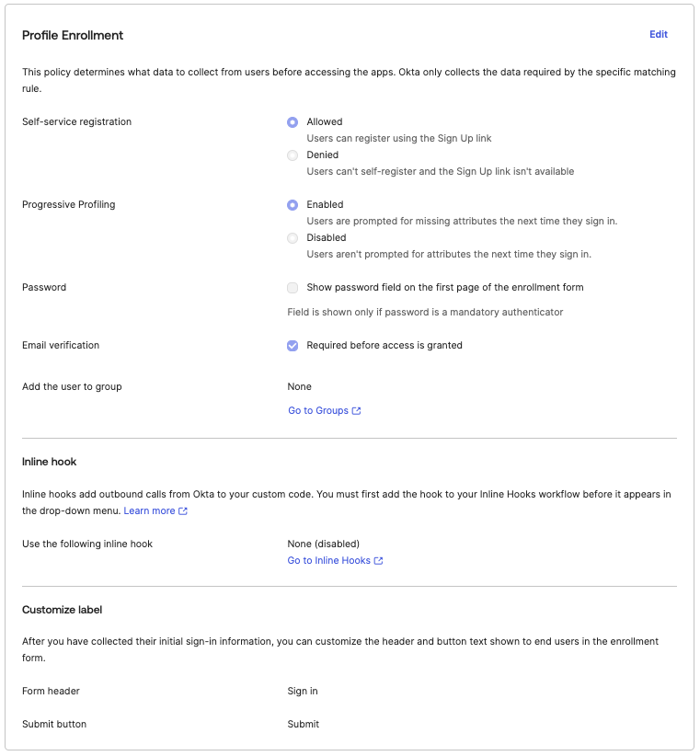700x756 pixels.
Task: Uncheck Required before access is granted
Action: pyautogui.click(x=293, y=345)
